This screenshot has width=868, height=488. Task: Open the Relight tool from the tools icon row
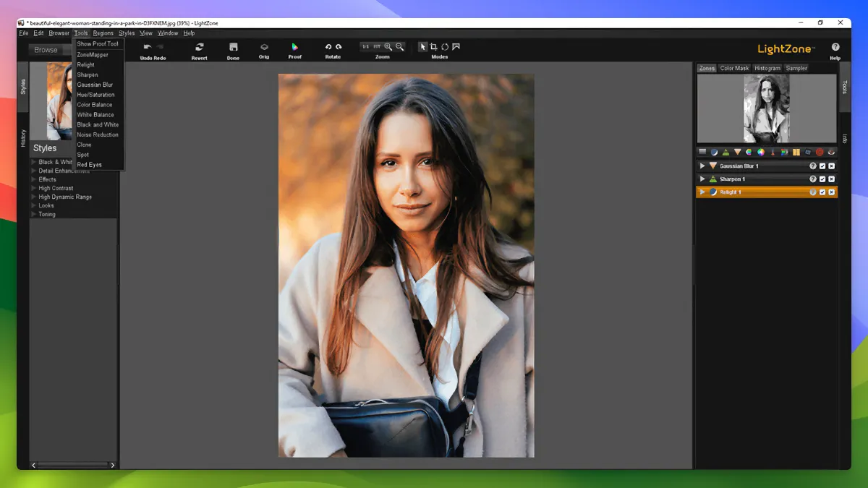pos(714,152)
